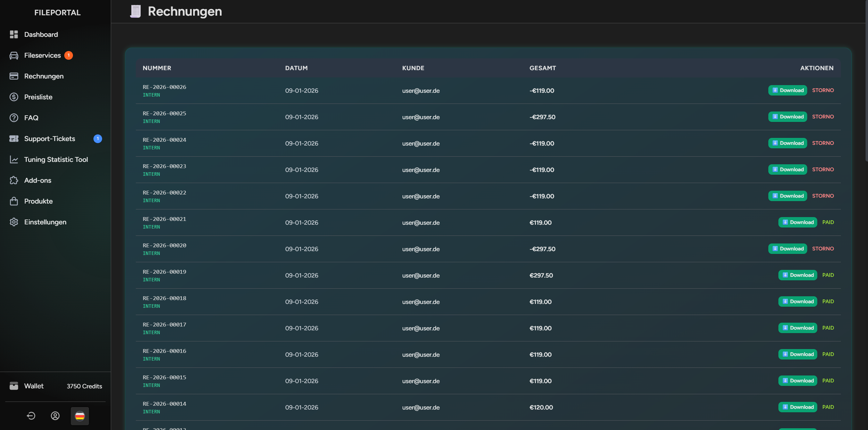Viewport: 868px width, 430px height.
Task: Open Fileservices via car icon
Action: [x=14, y=56]
